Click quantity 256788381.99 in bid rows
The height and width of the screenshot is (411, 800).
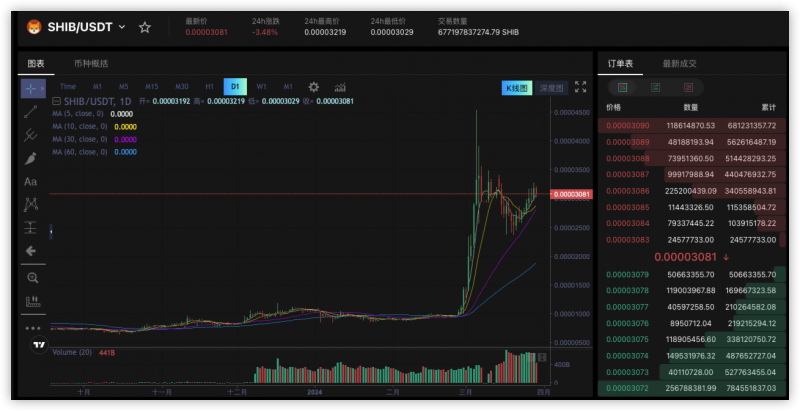[x=690, y=388]
